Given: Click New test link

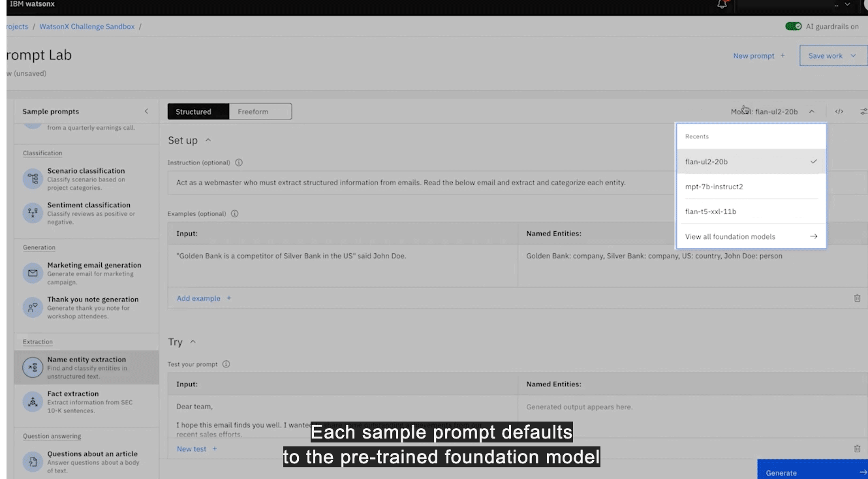Looking at the screenshot, I should coord(196,449).
